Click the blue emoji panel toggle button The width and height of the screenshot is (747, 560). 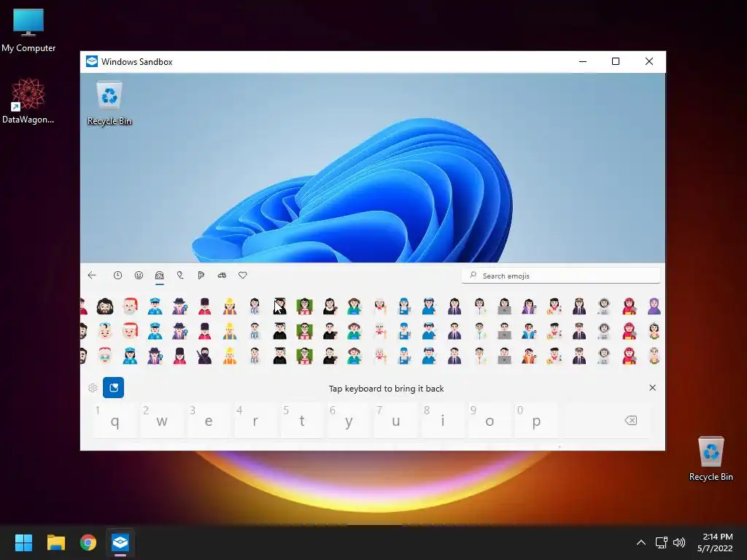click(113, 388)
